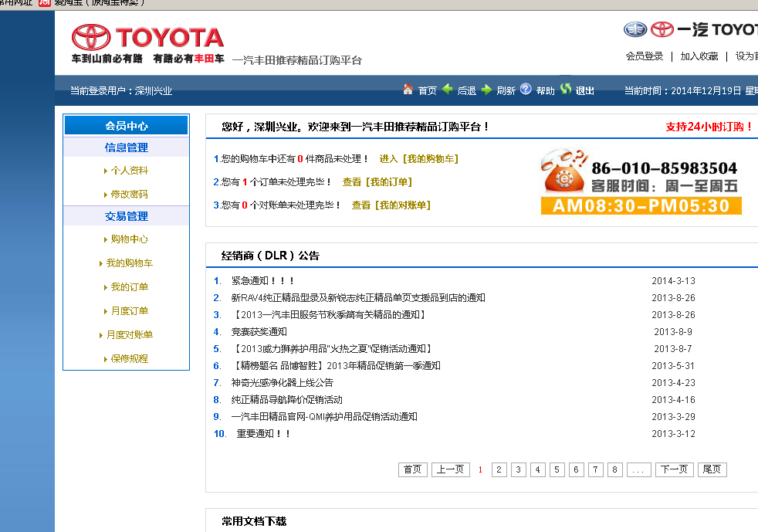758x532 pixels.
Task: Open 月度订单 in the sidebar
Action: click(x=129, y=310)
